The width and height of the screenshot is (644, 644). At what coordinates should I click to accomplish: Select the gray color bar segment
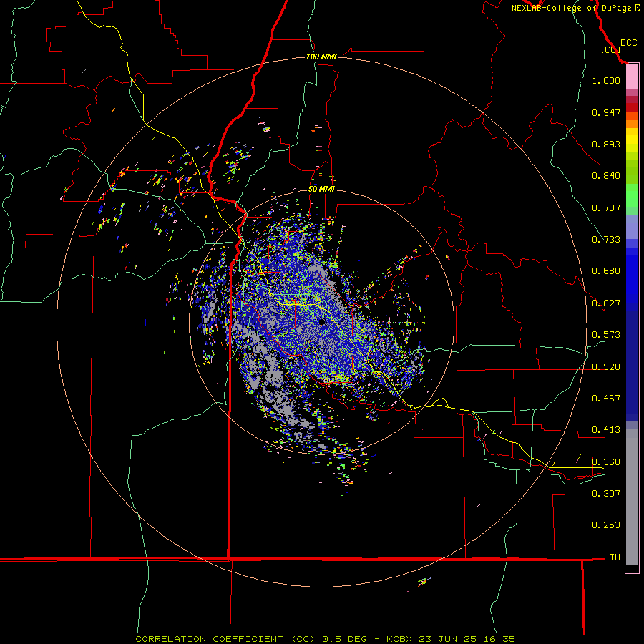(x=632, y=497)
